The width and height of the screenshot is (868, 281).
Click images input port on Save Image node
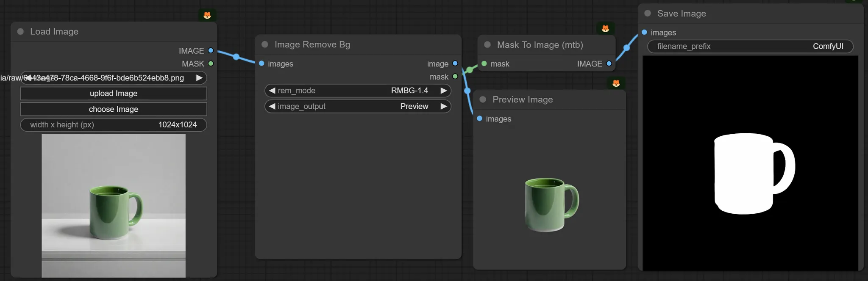pyautogui.click(x=644, y=32)
